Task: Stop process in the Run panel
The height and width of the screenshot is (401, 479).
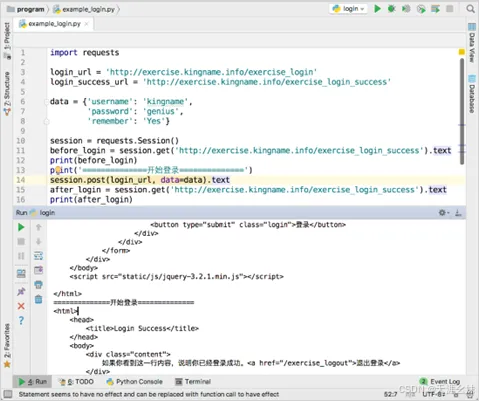Action: click(x=21, y=241)
